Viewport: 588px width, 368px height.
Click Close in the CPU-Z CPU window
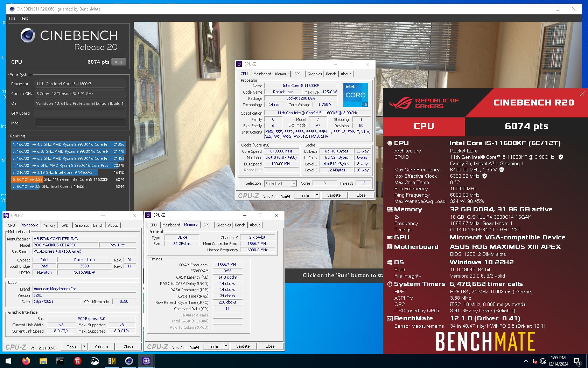pos(361,195)
